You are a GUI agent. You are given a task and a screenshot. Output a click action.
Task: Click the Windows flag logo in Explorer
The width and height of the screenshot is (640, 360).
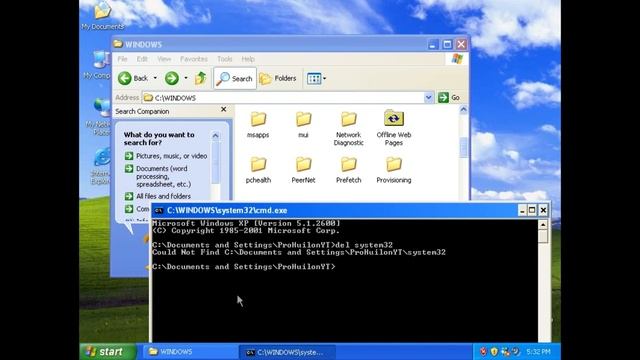[457, 59]
